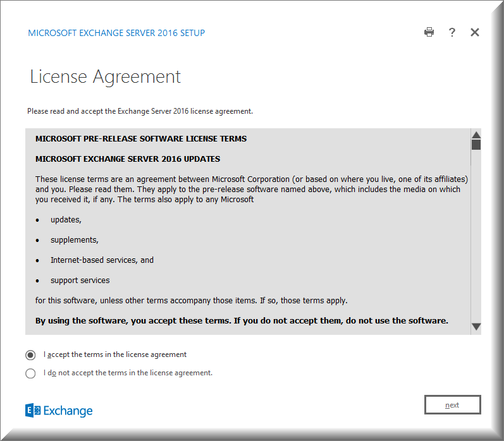Image resolution: width=504 pixels, height=441 pixels.
Task: Print the license agreement using printer icon
Action: (429, 32)
